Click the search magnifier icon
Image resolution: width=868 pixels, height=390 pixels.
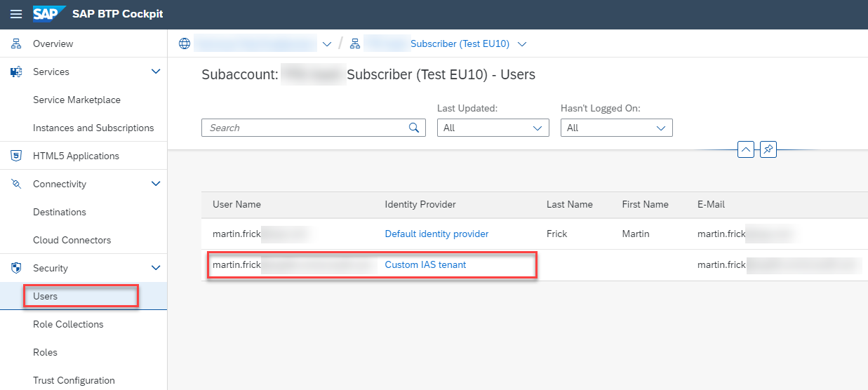click(x=414, y=128)
